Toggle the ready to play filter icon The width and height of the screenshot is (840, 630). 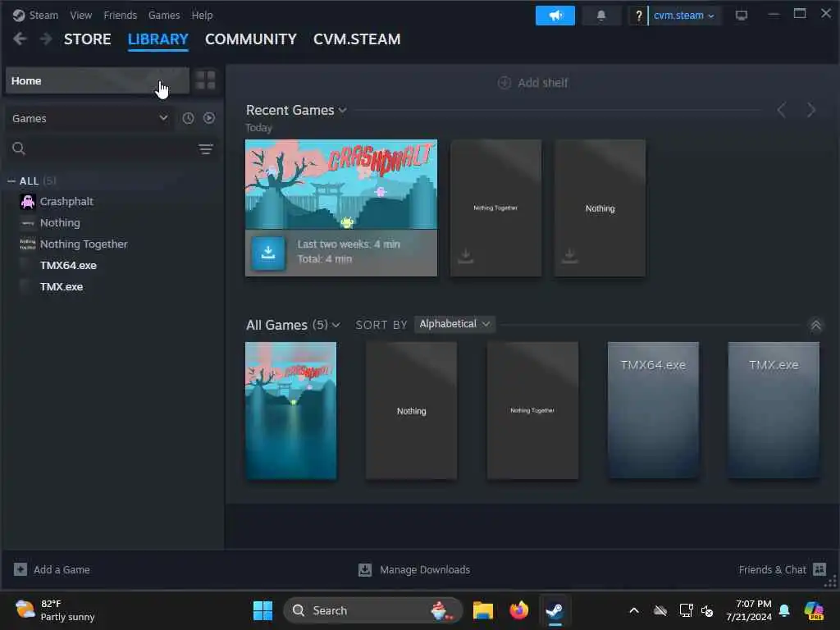(x=209, y=118)
